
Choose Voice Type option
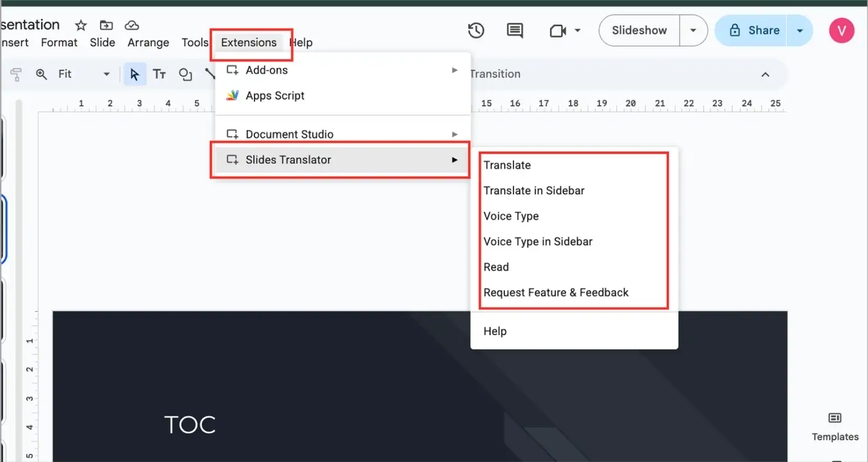pos(574,216)
